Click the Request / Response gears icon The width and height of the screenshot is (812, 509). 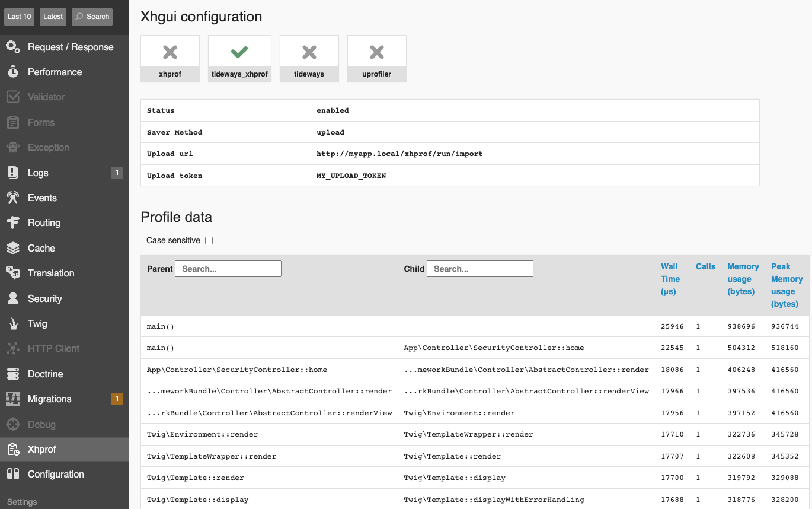(13, 47)
